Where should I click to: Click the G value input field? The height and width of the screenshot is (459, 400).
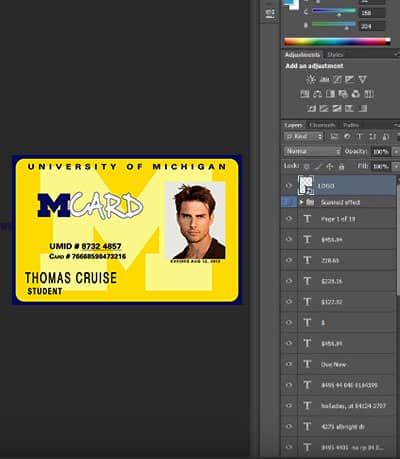[x=372, y=13]
